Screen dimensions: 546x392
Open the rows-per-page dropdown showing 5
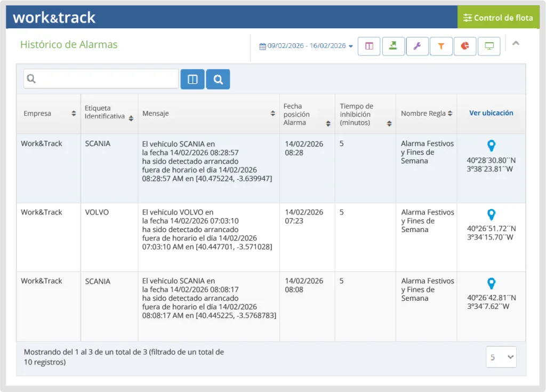501,357
